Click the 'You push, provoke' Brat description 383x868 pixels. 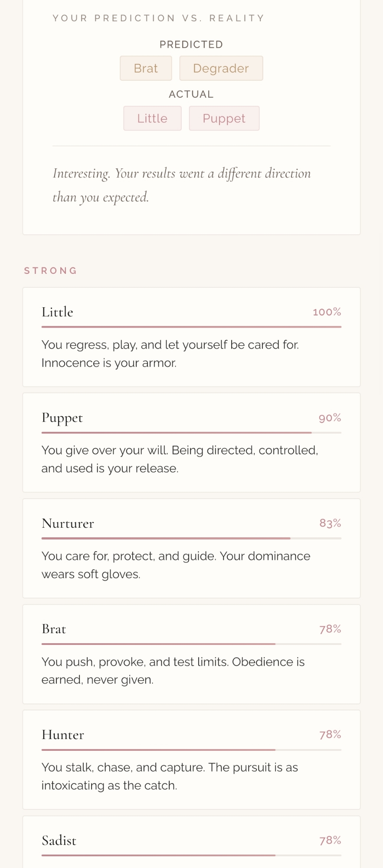pyautogui.click(x=173, y=671)
